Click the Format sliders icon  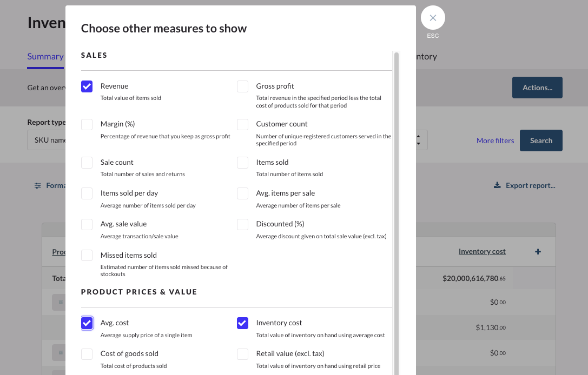coord(38,185)
